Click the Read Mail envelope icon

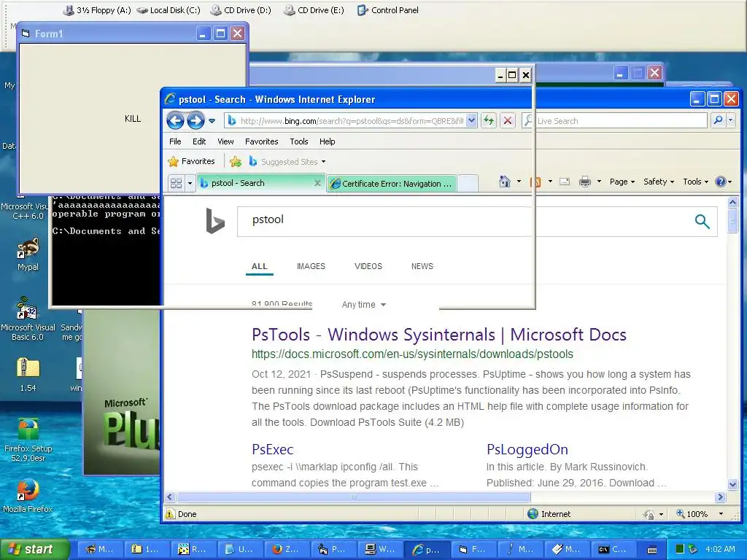click(565, 182)
